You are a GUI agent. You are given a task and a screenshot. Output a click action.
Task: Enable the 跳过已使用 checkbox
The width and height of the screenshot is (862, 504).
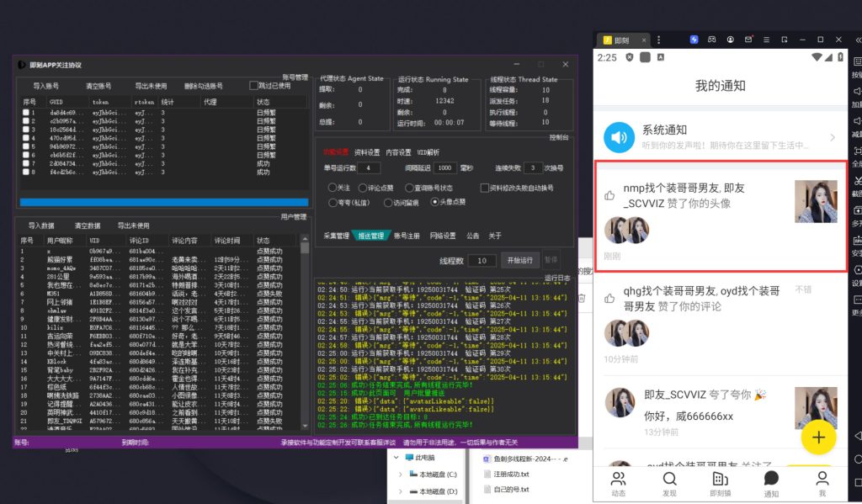pos(254,86)
